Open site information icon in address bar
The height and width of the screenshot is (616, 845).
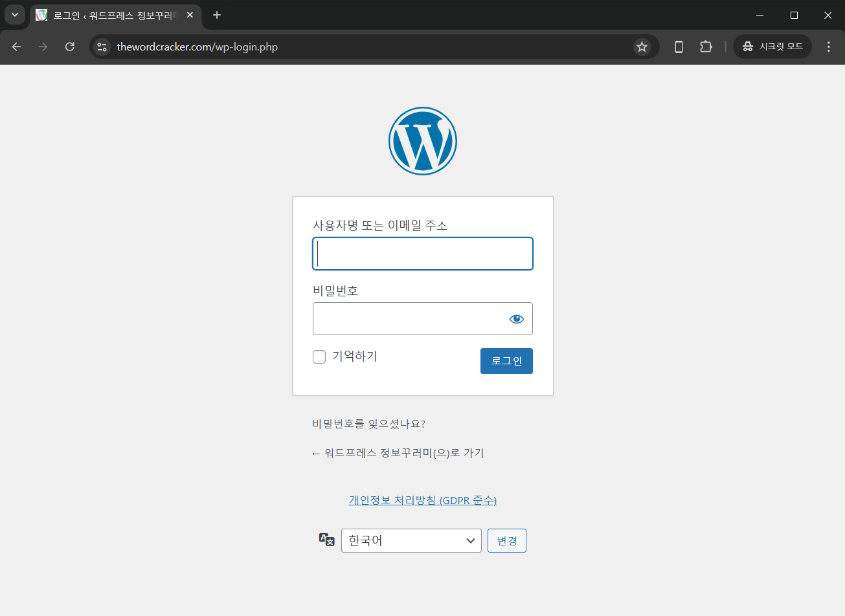pyautogui.click(x=102, y=47)
